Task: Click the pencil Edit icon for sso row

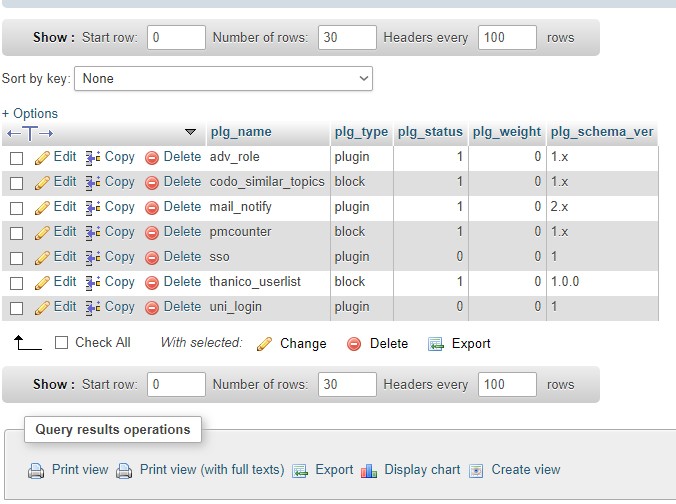Action: pyautogui.click(x=42, y=258)
